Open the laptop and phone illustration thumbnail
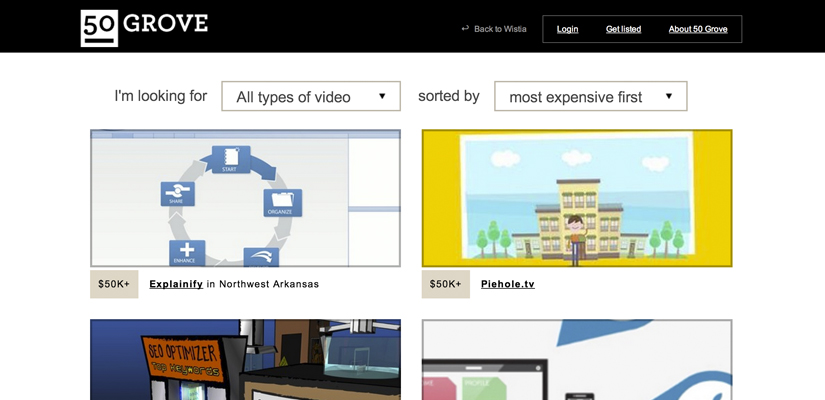The height and width of the screenshot is (400, 825). point(577,359)
